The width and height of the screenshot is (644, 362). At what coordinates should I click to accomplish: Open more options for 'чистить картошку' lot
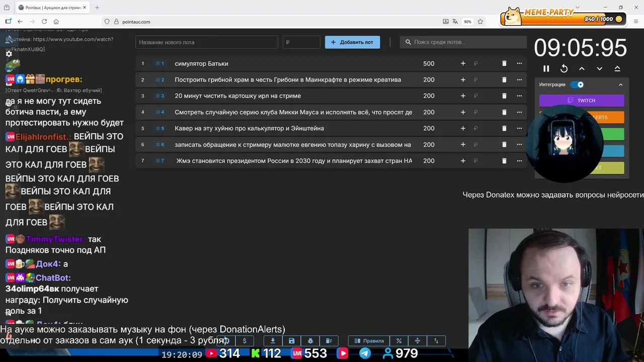pos(519,96)
